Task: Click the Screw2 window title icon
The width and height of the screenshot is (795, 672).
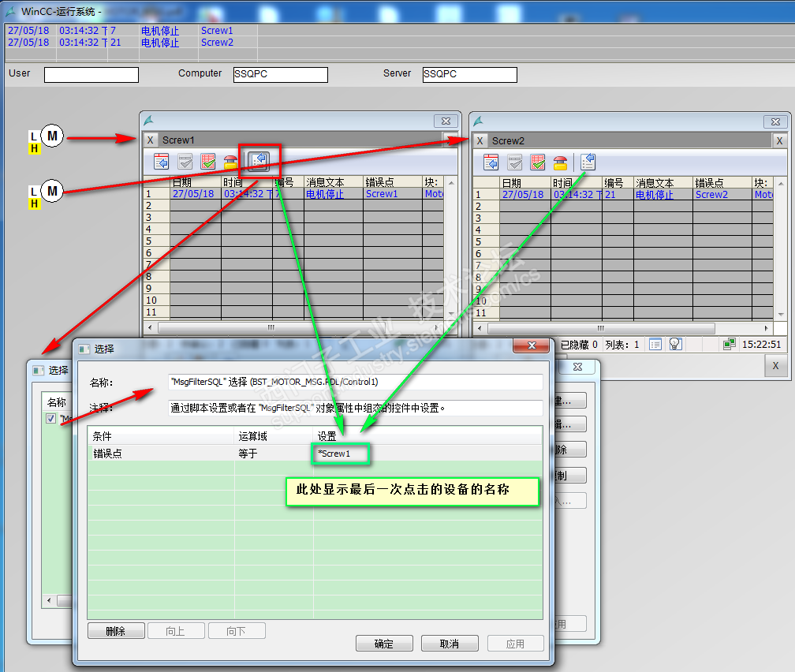Action: 478,121
